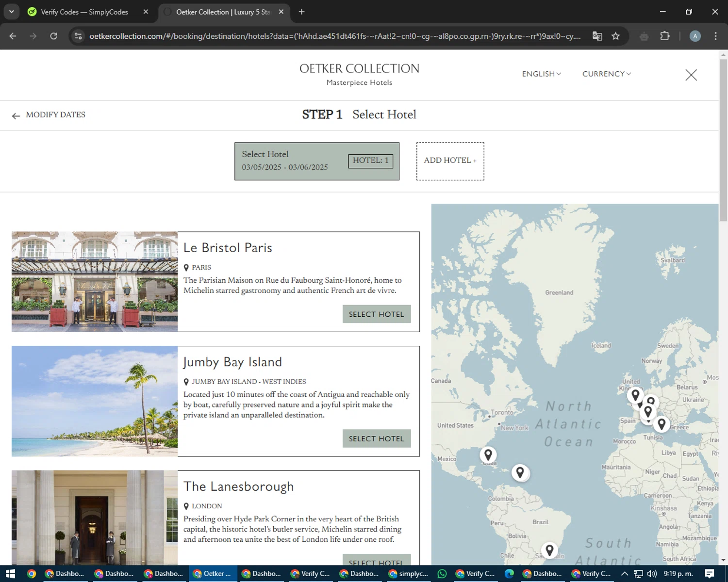Open a new browser tab

pos(301,12)
